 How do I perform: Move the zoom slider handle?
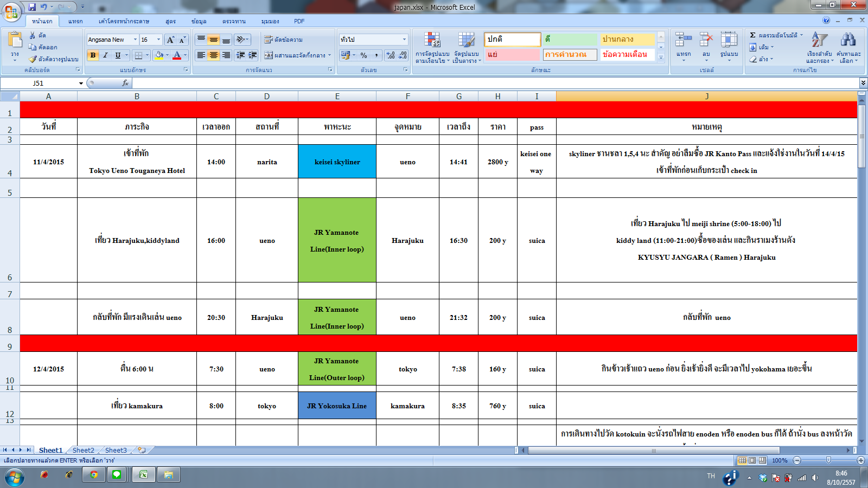828,460
